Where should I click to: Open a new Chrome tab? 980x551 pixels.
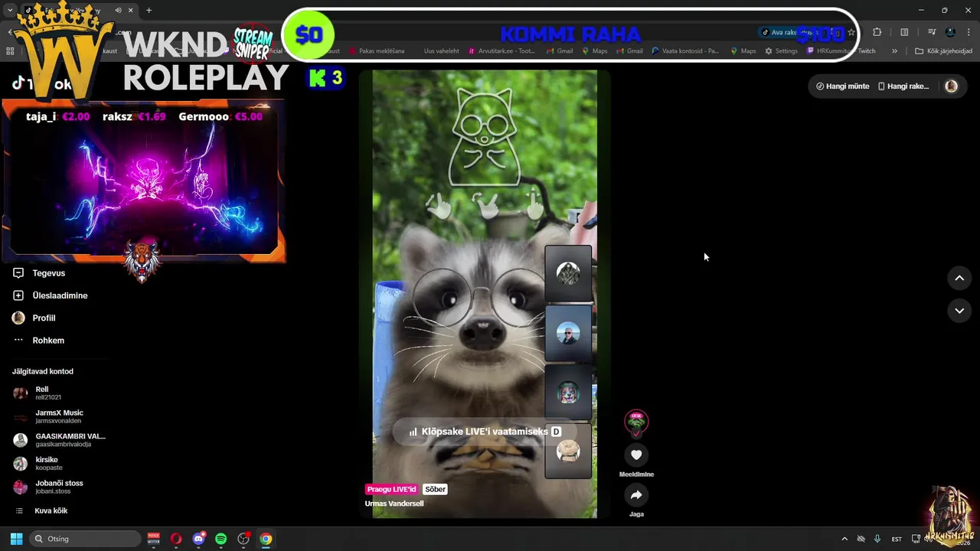point(149,10)
